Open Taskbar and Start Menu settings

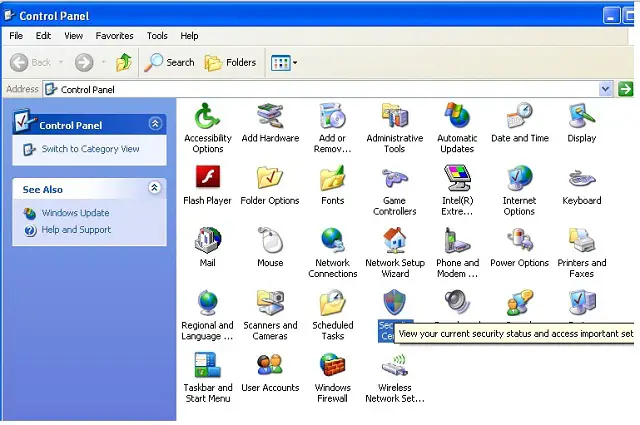[208, 378]
